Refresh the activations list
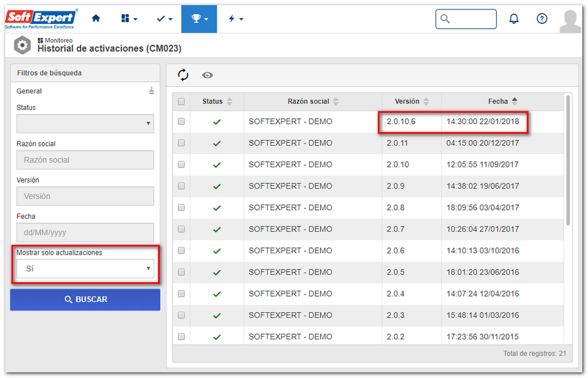 (x=183, y=75)
